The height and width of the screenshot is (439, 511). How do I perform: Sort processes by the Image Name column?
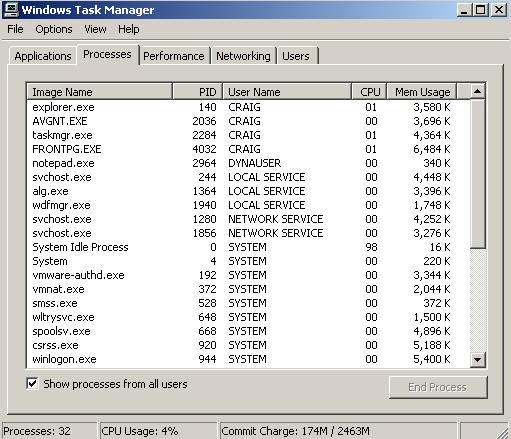(99, 92)
